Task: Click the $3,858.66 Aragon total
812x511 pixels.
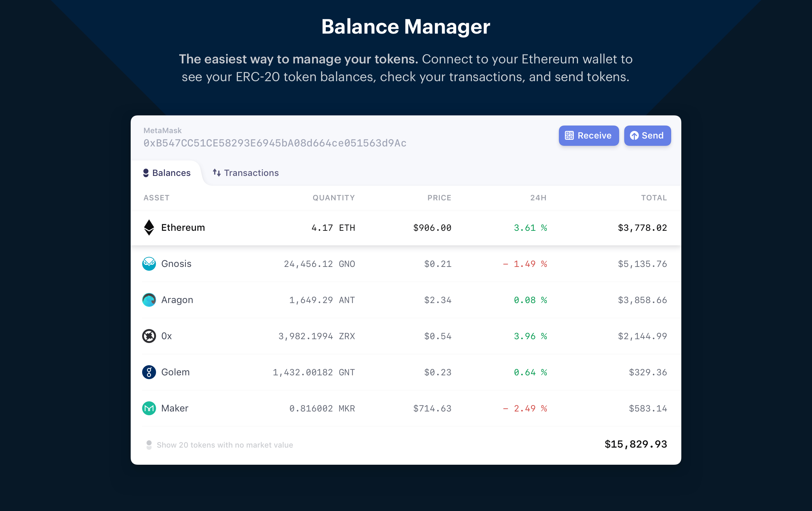Action: (x=642, y=300)
